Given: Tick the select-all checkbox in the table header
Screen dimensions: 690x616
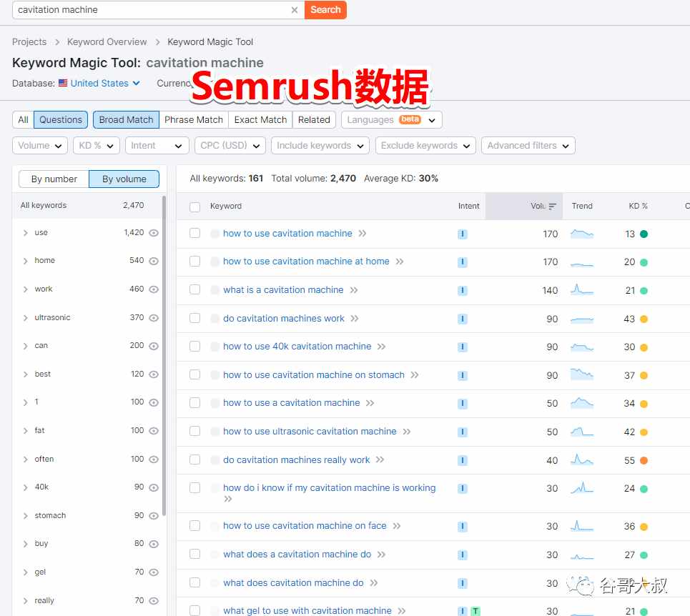Looking at the screenshot, I should pyautogui.click(x=195, y=207).
